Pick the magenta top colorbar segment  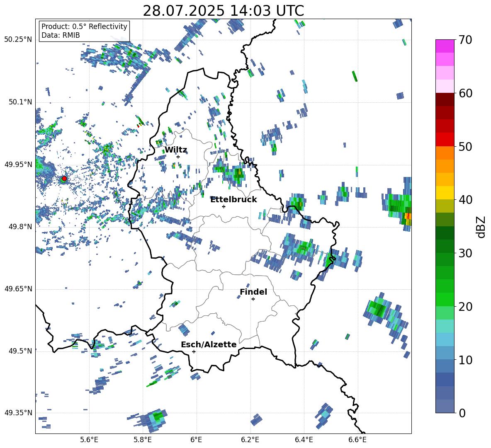coord(445,46)
